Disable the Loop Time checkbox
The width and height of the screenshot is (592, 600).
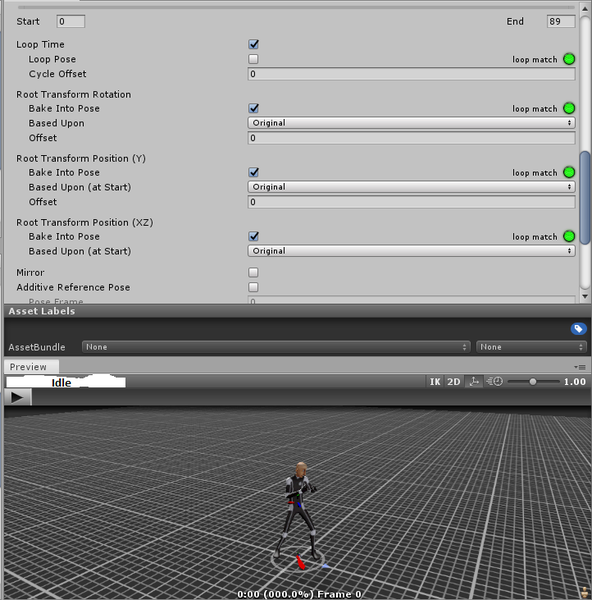point(253,44)
